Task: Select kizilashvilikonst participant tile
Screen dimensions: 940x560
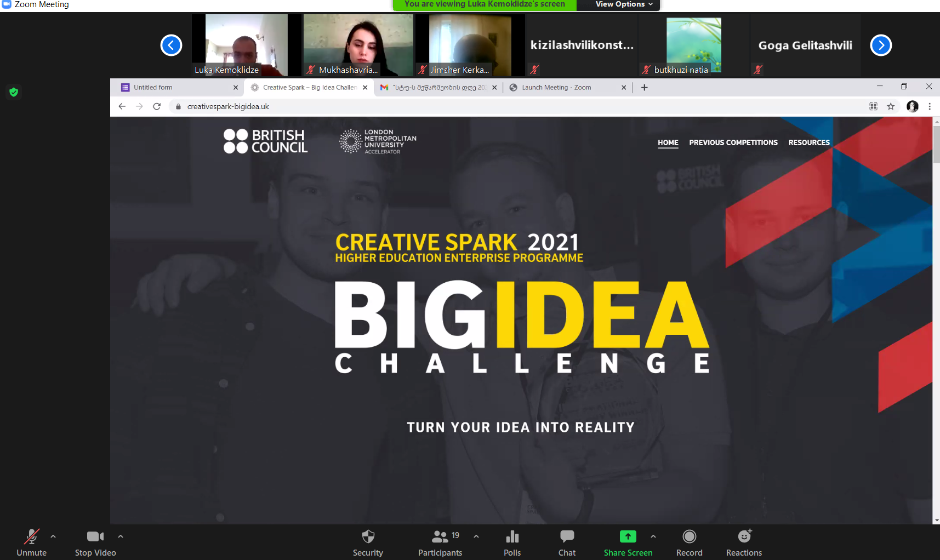Action: click(x=582, y=45)
